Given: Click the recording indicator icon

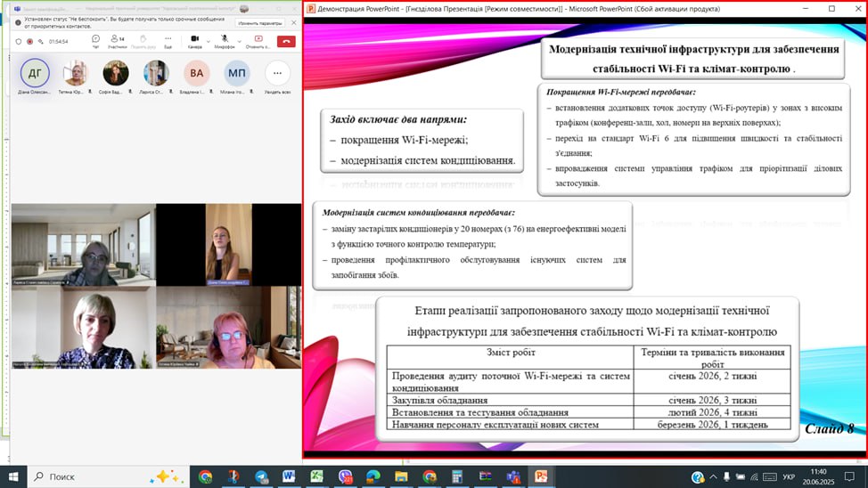Looking at the screenshot, I should 29,41.
